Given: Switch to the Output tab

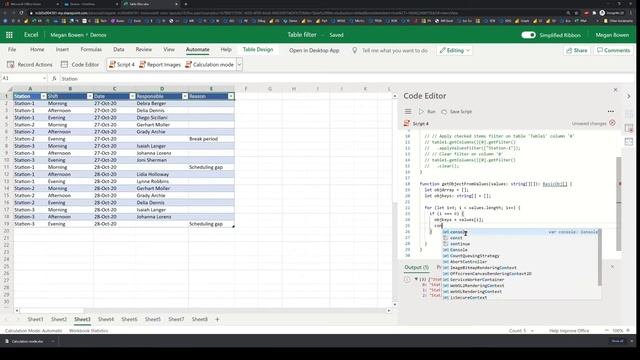Looking at the screenshot, I should pos(416,267).
